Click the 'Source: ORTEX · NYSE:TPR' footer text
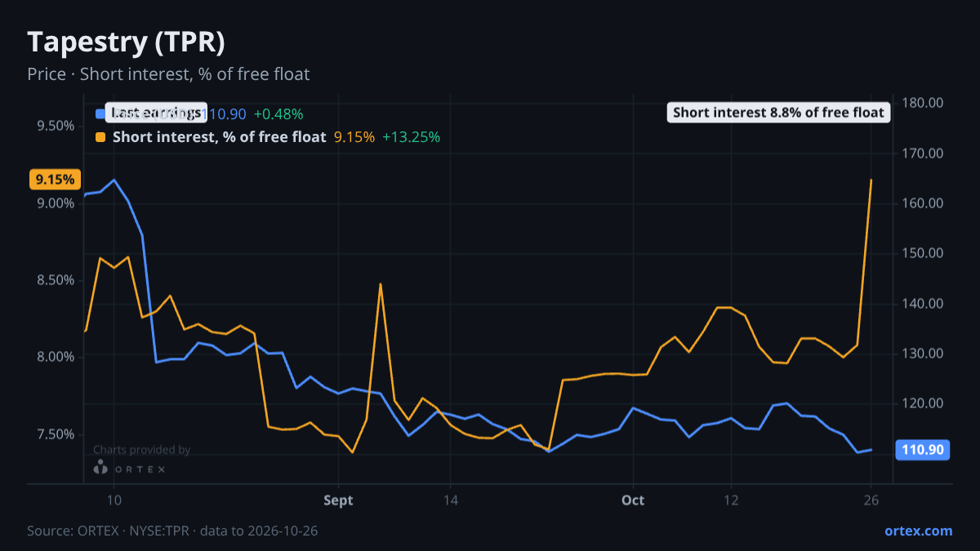 [109, 531]
